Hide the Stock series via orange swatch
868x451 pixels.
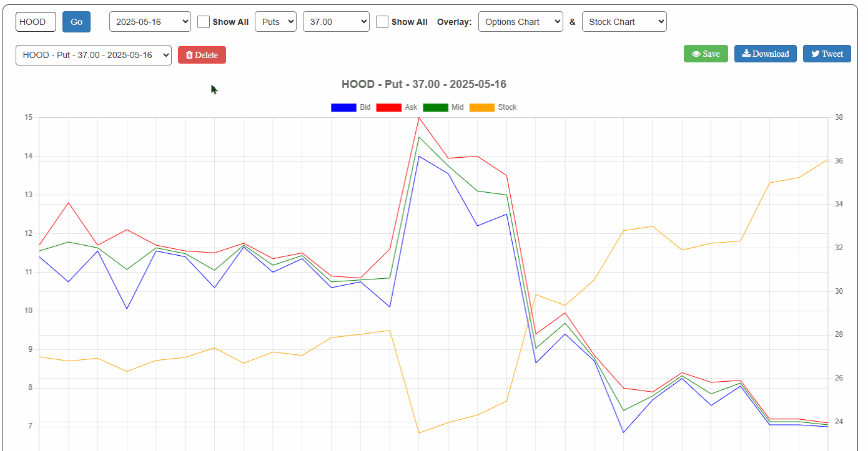[481, 107]
